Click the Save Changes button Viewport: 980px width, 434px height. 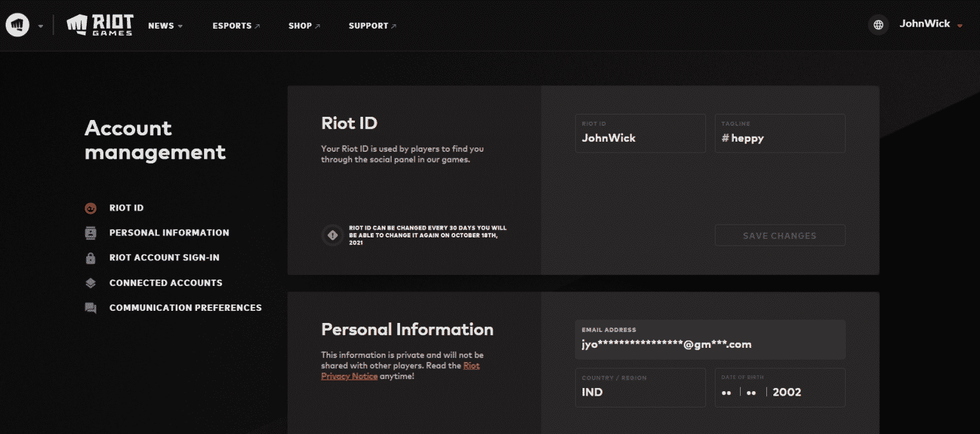[780, 236]
